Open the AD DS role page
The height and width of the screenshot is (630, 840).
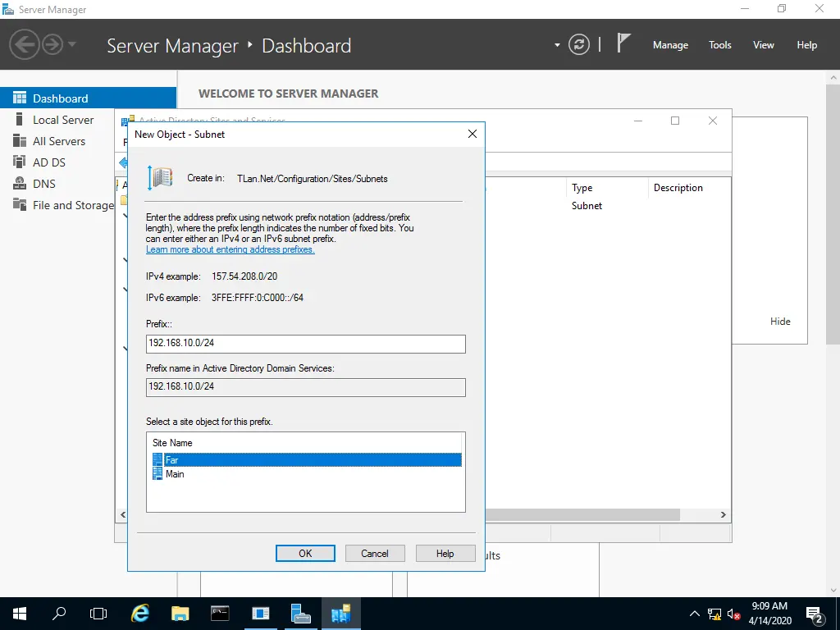(48, 162)
